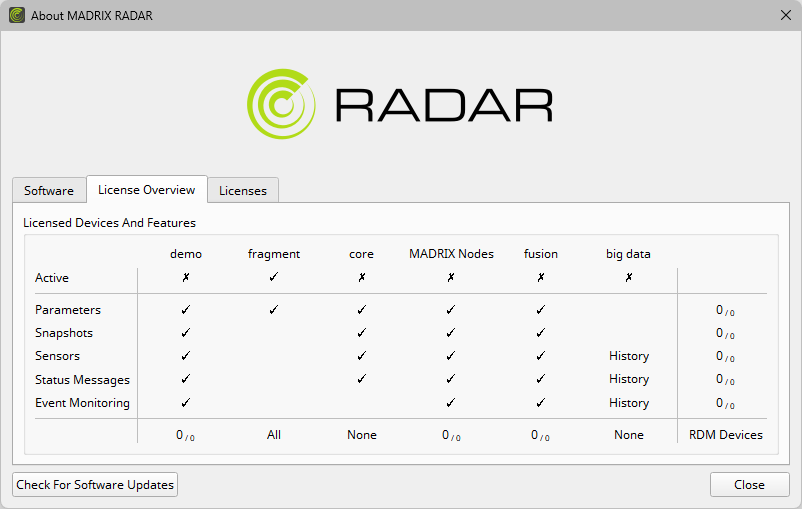Click the cross mark for fusion Active
802x509 pixels.
coord(541,277)
